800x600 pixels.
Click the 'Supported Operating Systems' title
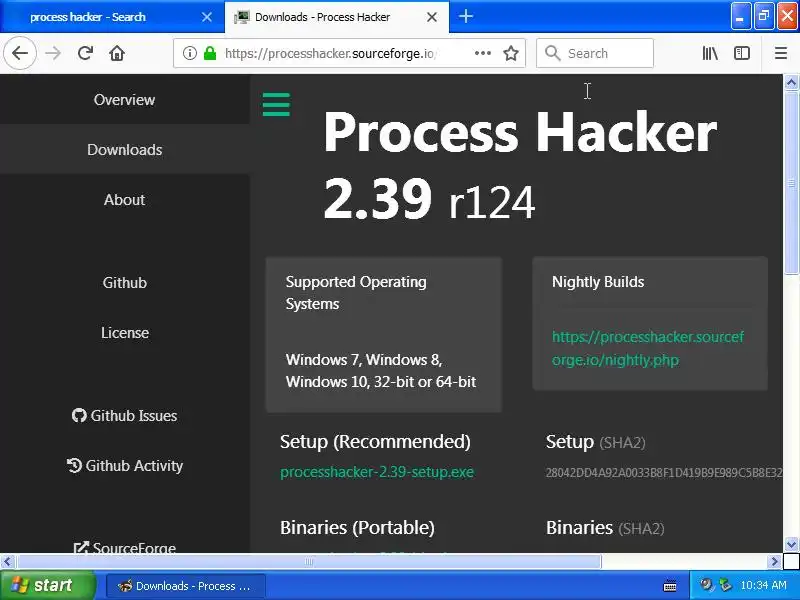[356, 292]
